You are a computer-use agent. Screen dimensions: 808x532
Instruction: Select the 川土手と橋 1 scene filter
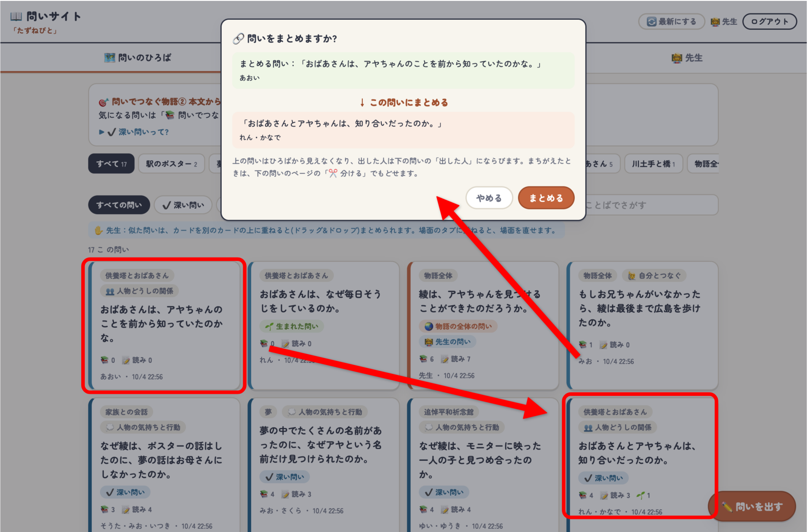click(x=653, y=164)
